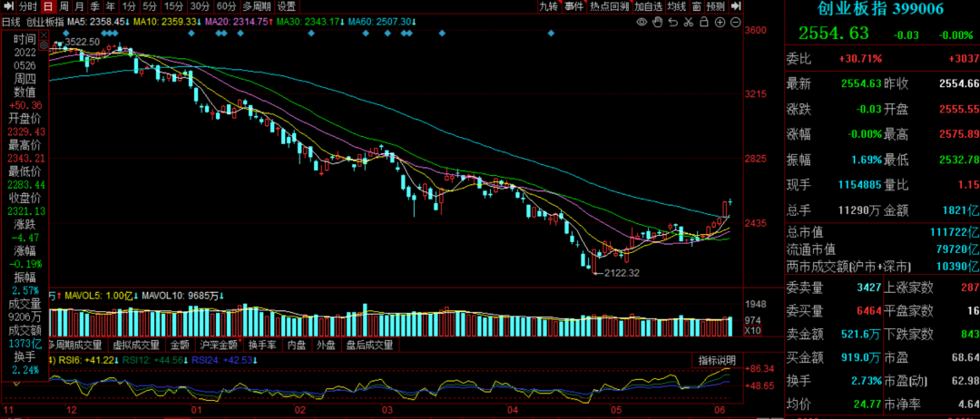The height and width of the screenshot is (419, 980).
Task: Click the MAVOL10: 9685万 label
Action: pyautogui.click(x=183, y=296)
